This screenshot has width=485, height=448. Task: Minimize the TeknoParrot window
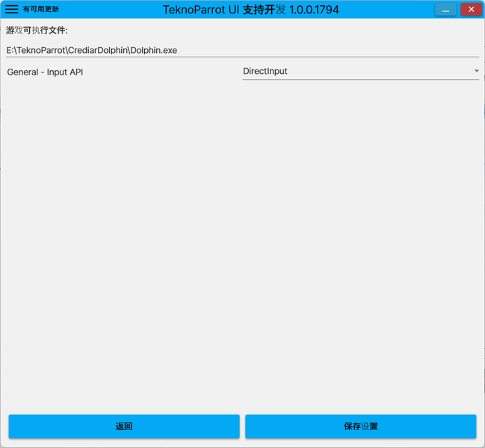pyautogui.click(x=445, y=10)
